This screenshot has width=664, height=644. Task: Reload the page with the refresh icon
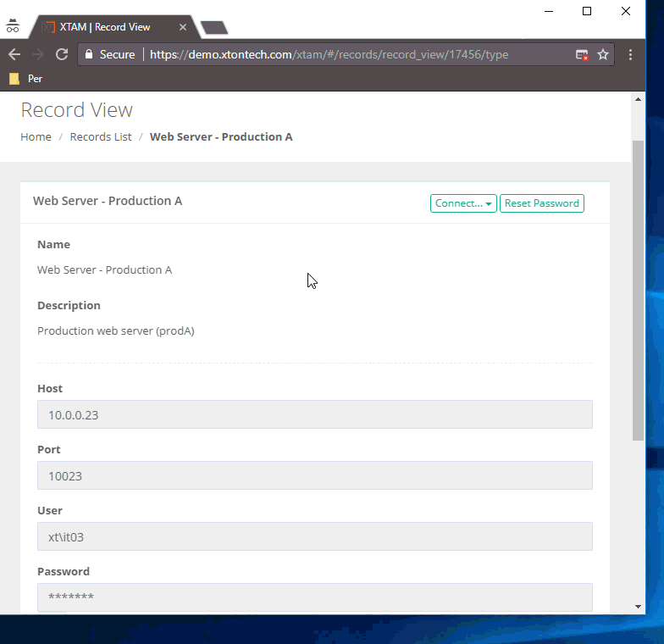(x=62, y=54)
